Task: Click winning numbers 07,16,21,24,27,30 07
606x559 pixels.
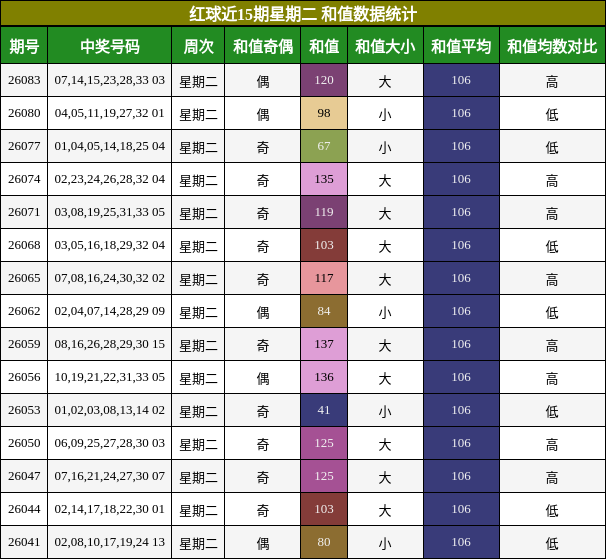Action: click(x=109, y=476)
